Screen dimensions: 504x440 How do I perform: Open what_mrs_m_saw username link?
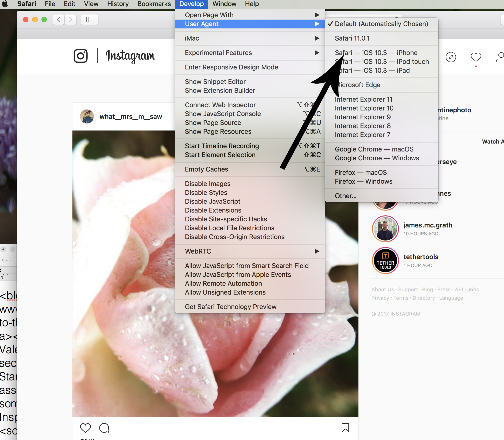(131, 117)
